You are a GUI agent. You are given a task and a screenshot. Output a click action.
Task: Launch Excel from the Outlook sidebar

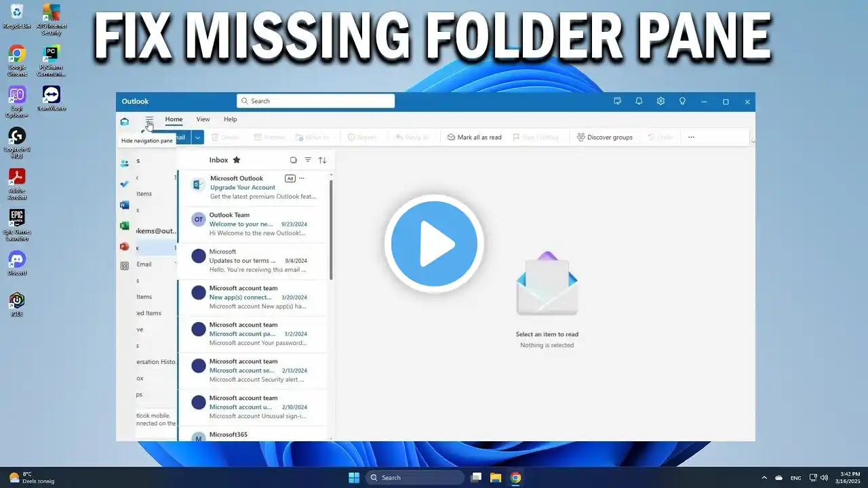coord(124,226)
